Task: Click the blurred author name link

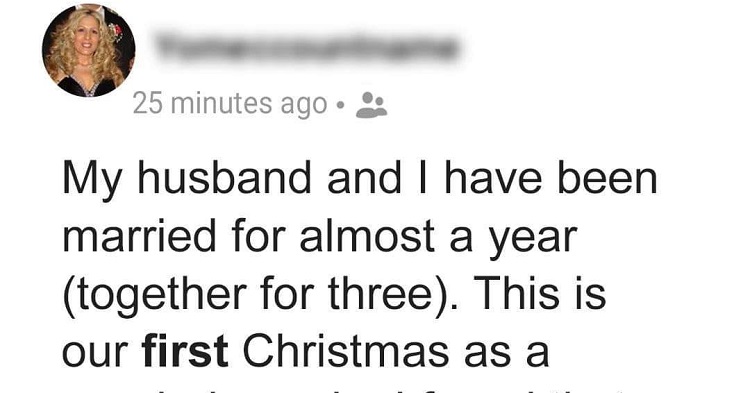Action: click(x=308, y=48)
